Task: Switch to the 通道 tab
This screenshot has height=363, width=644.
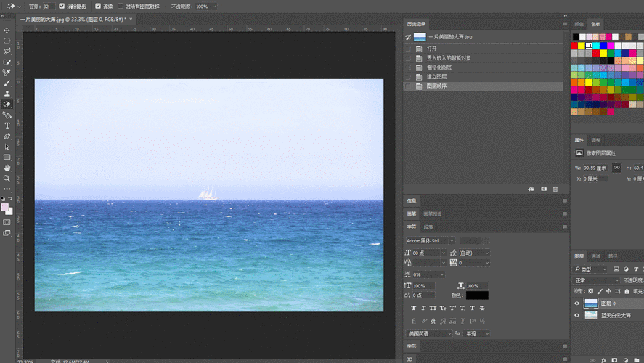Action: tap(596, 256)
